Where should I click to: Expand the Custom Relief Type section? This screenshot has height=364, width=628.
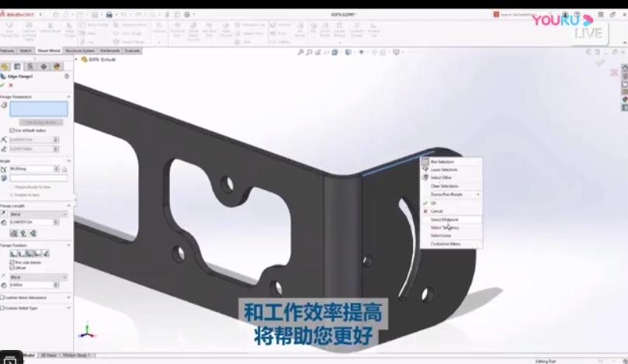point(68,308)
